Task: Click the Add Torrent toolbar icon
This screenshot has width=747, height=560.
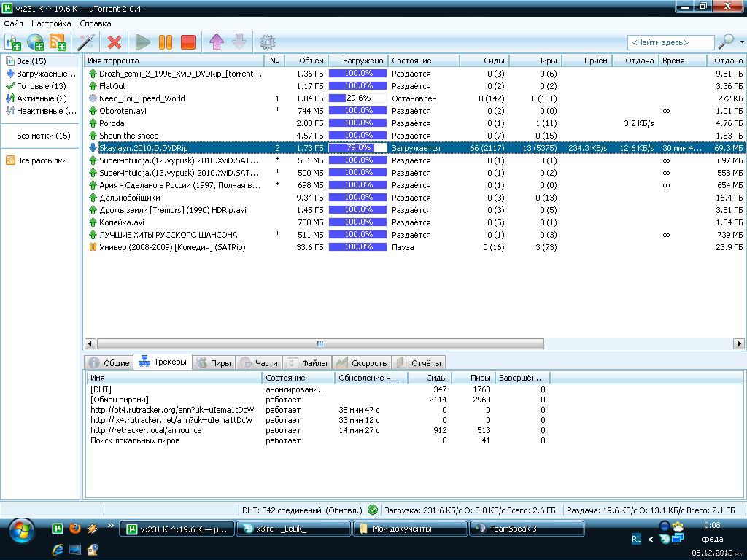Action: pos(12,42)
